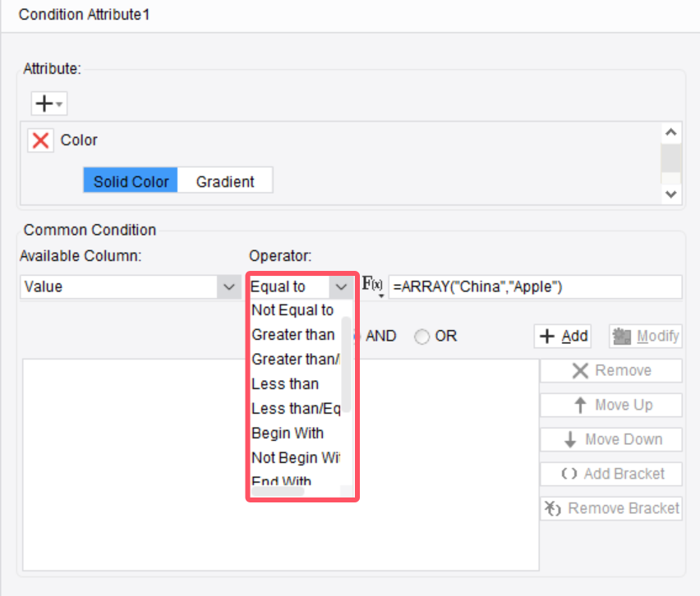Click the Move Up button

click(x=611, y=405)
